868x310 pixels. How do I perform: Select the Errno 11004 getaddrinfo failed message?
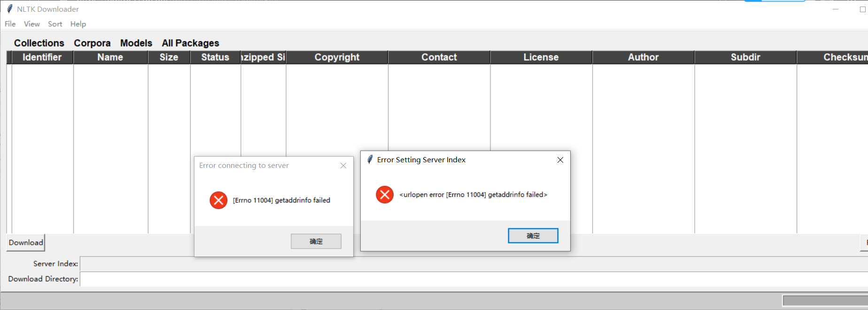[x=281, y=200]
